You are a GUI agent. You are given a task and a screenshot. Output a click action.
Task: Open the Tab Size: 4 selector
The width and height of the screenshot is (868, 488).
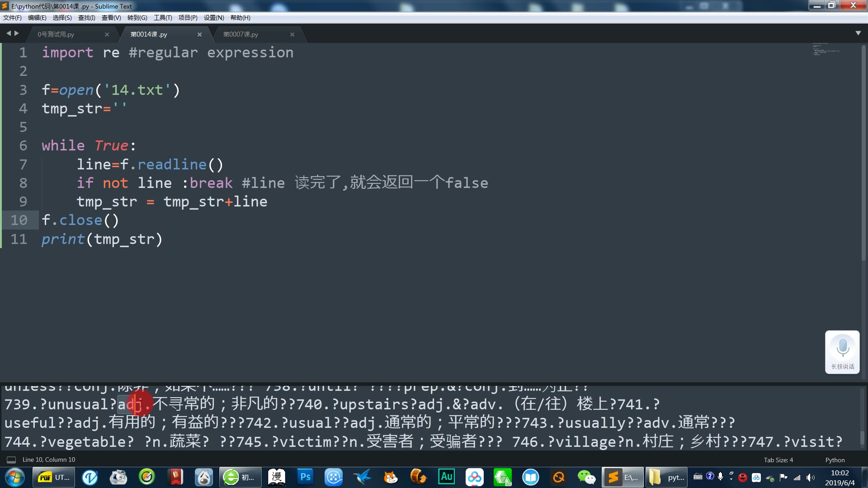coord(778,460)
